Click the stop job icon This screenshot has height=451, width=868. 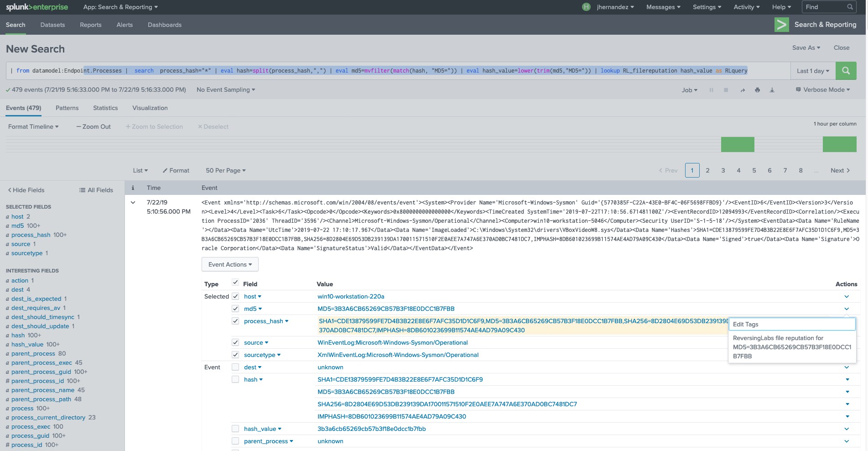pyautogui.click(x=726, y=90)
